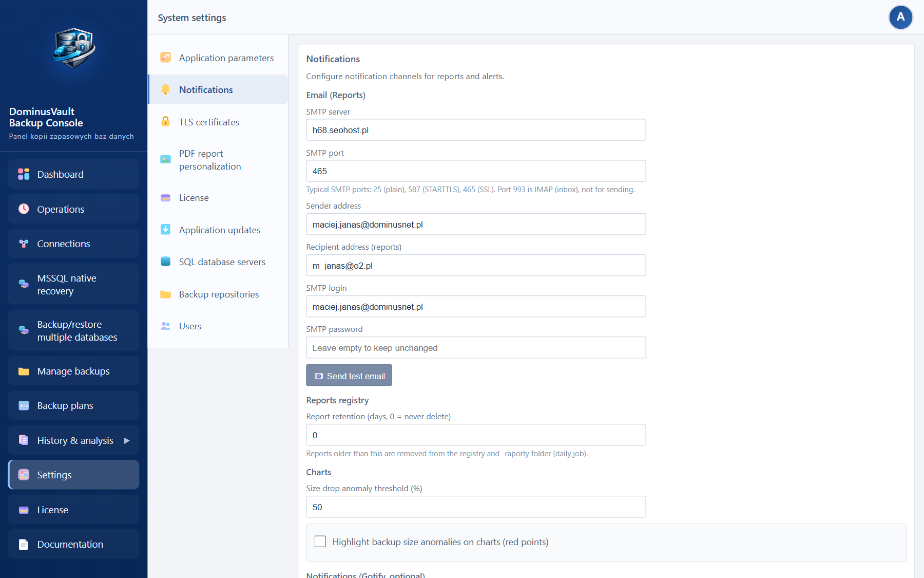The width and height of the screenshot is (924, 578).
Task: Open MSSQL native recovery
Action: point(73,284)
